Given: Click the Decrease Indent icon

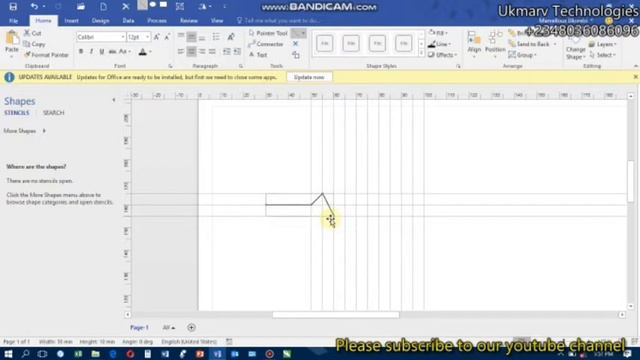Looking at the screenshot, I should (x=227, y=51).
